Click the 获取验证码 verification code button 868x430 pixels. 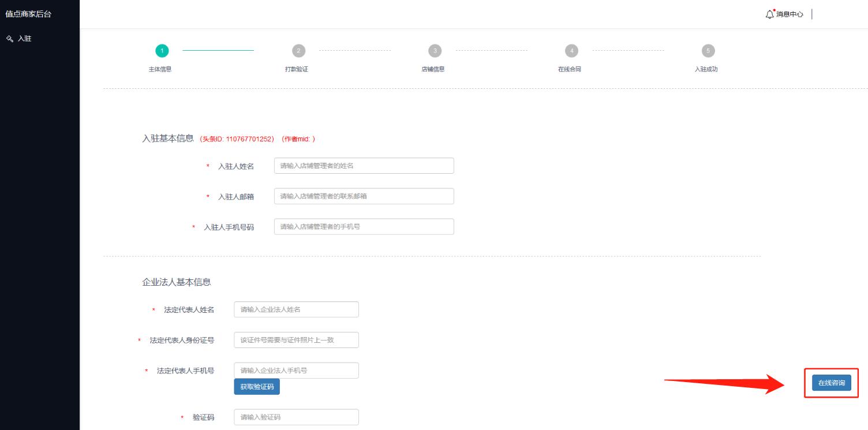point(257,386)
